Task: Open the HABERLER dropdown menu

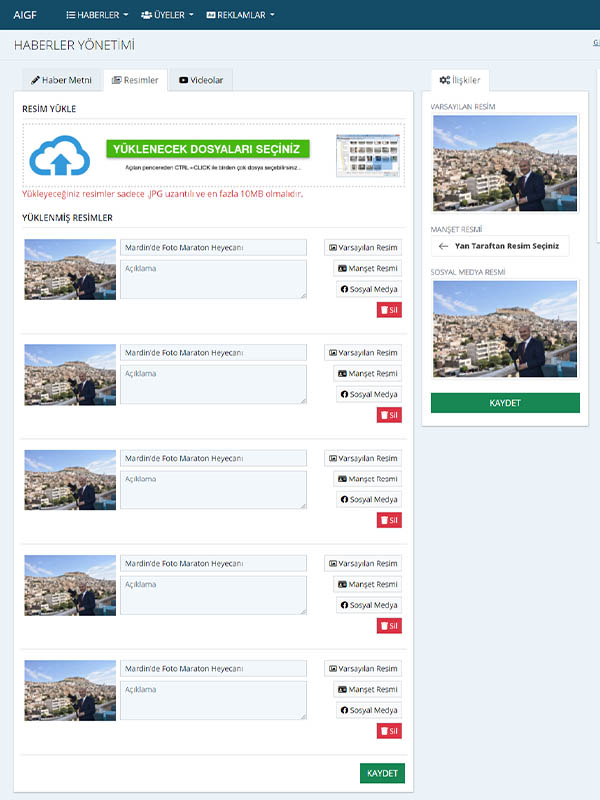Action: [x=97, y=15]
